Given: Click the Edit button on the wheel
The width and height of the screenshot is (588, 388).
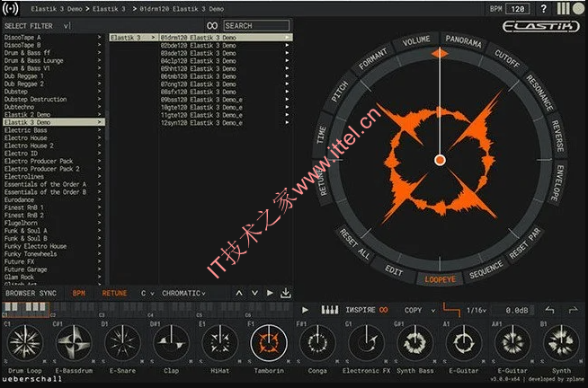Looking at the screenshot, I should (394, 270).
